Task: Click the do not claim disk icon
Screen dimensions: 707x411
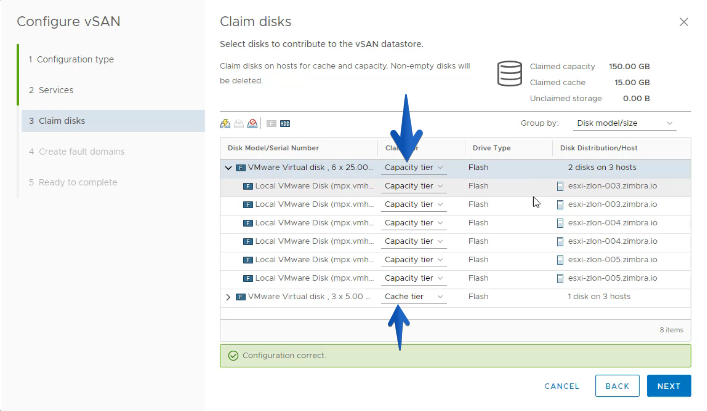Action: (252, 123)
